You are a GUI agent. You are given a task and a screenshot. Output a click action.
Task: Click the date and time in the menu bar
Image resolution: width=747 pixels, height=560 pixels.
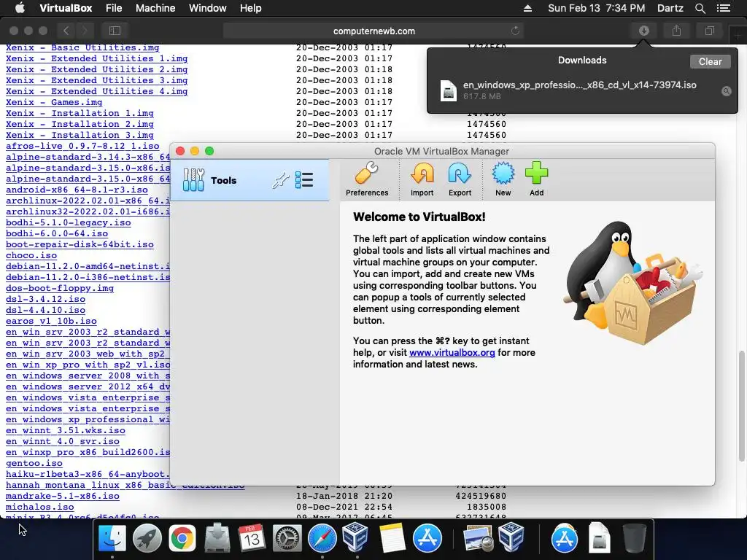[597, 8]
